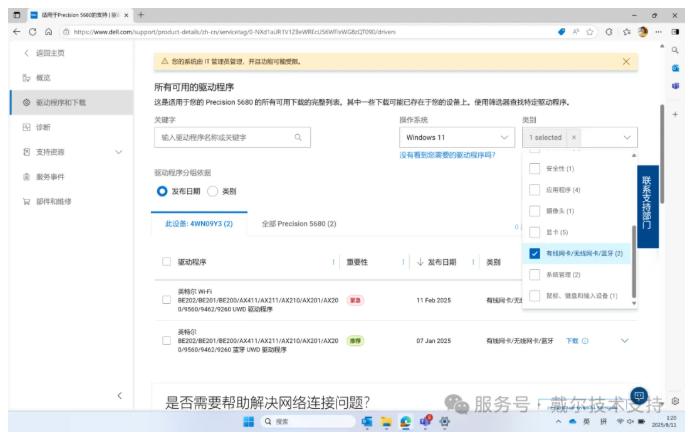Collapse the left sidebar with bottom chevron

coord(120,396)
